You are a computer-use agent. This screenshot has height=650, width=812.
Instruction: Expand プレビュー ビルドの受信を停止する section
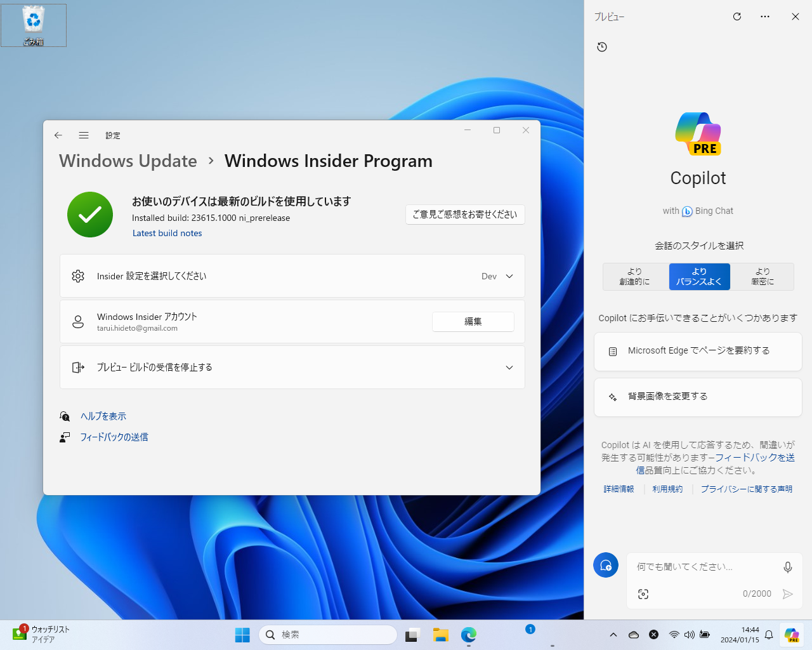point(509,367)
